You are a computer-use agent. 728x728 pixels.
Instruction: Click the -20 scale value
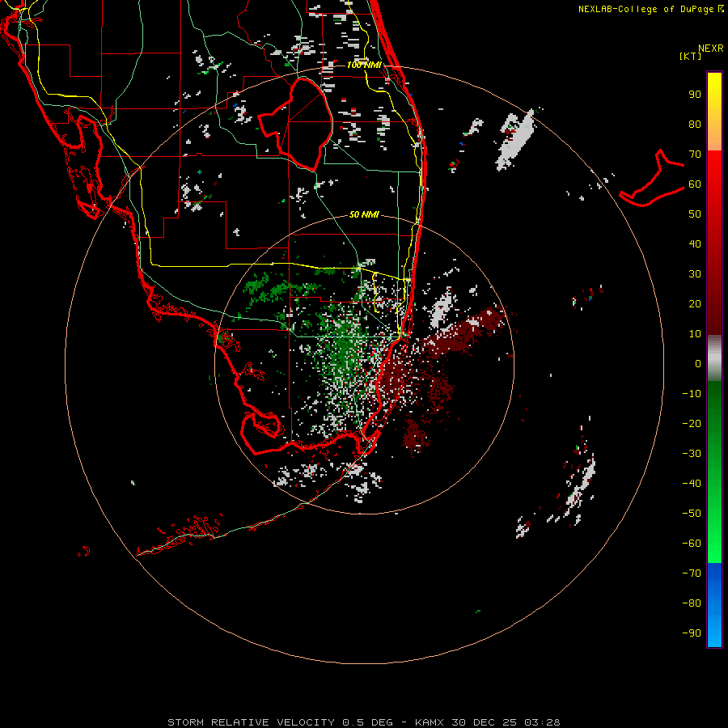click(x=692, y=424)
